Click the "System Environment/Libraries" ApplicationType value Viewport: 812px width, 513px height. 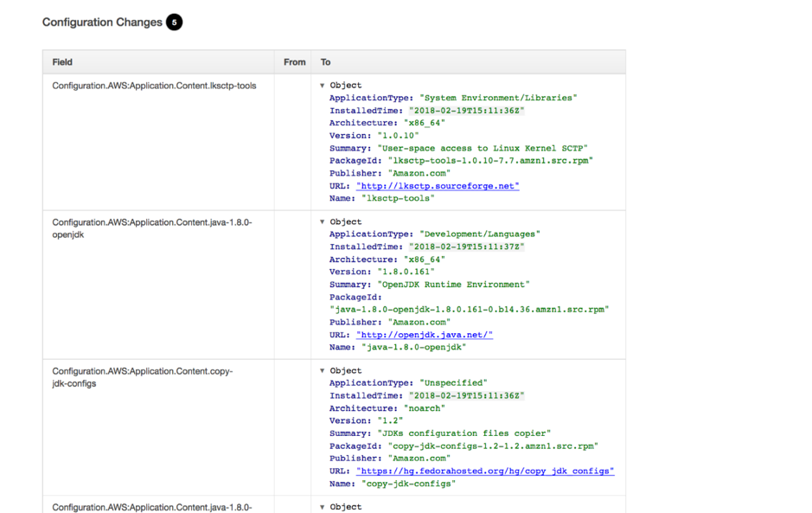pos(498,99)
